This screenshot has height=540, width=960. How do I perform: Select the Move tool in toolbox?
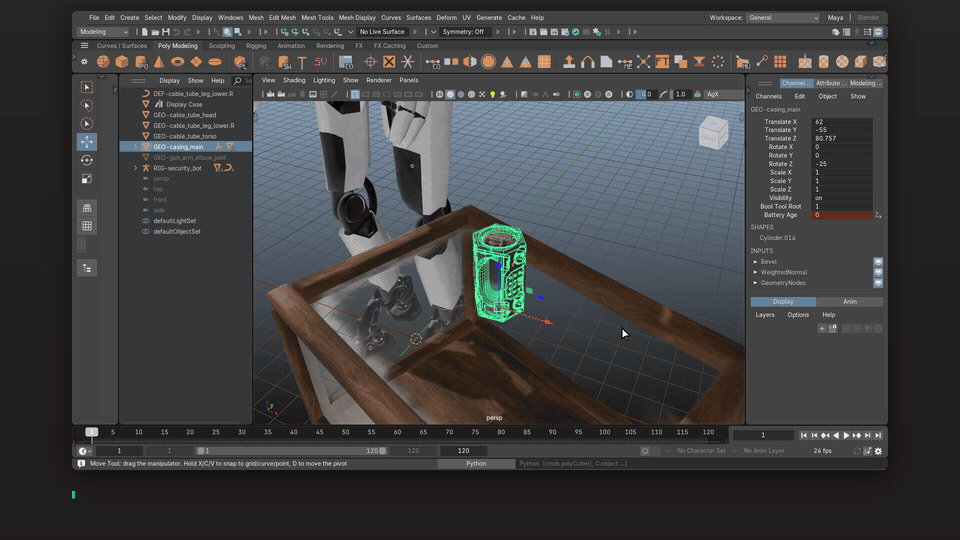point(87,142)
